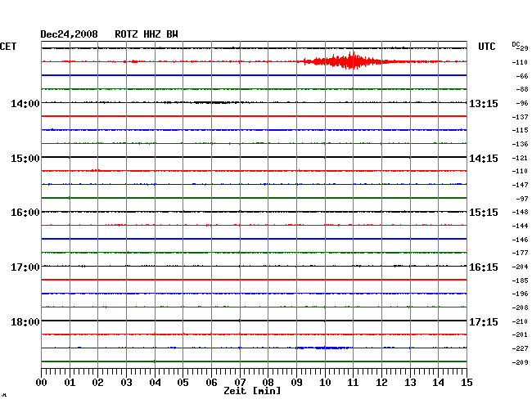532x404 pixels.
Task: Click minute 10 on the time axis
Action: tap(325, 382)
